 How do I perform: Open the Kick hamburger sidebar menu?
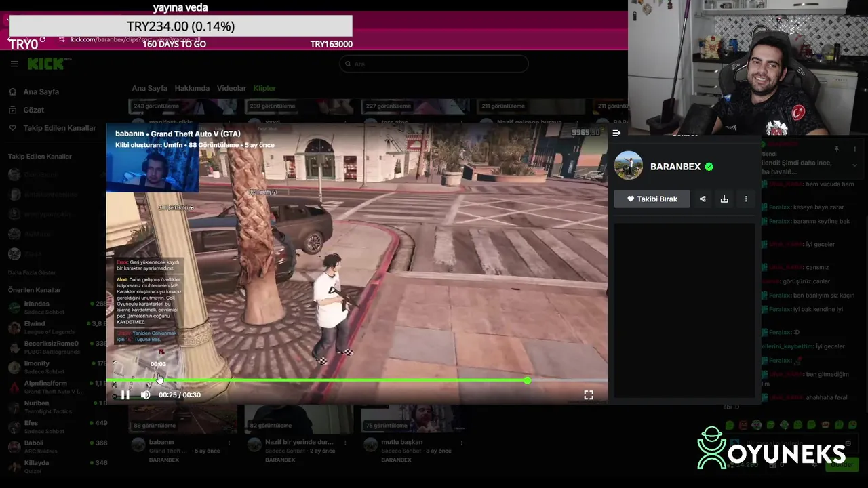(x=14, y=64)
